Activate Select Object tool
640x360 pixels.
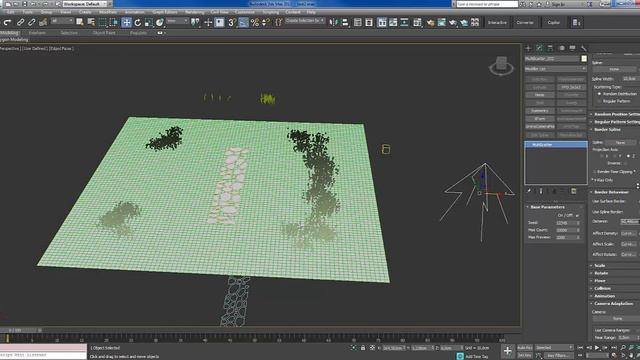click(80, 22)
